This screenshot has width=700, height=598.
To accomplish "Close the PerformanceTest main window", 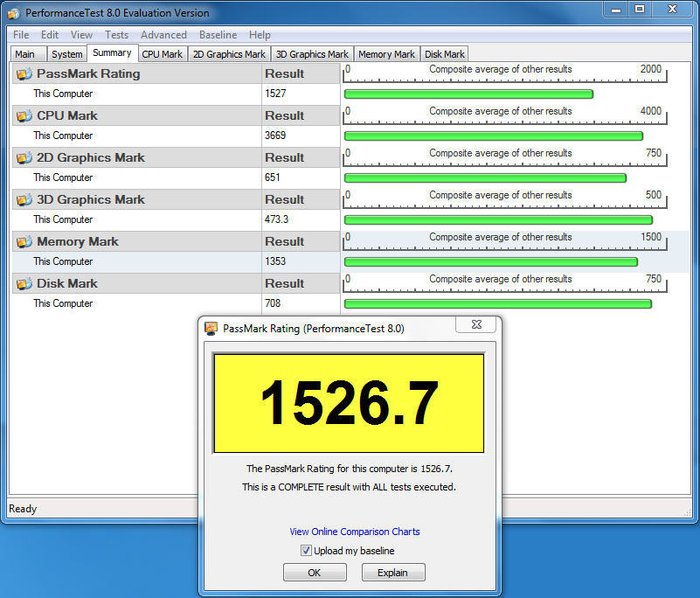I will click(x=672, y=10).
